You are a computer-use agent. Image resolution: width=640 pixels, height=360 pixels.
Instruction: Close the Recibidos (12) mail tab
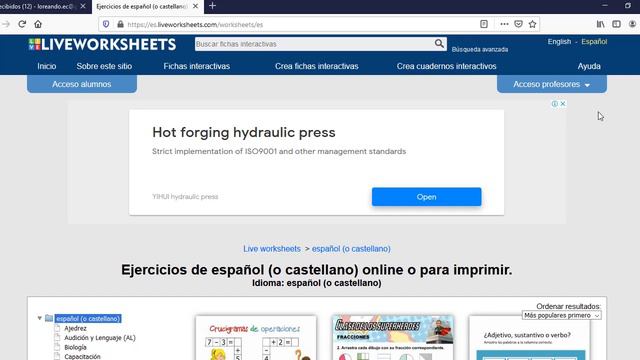[x=83, y=6]
